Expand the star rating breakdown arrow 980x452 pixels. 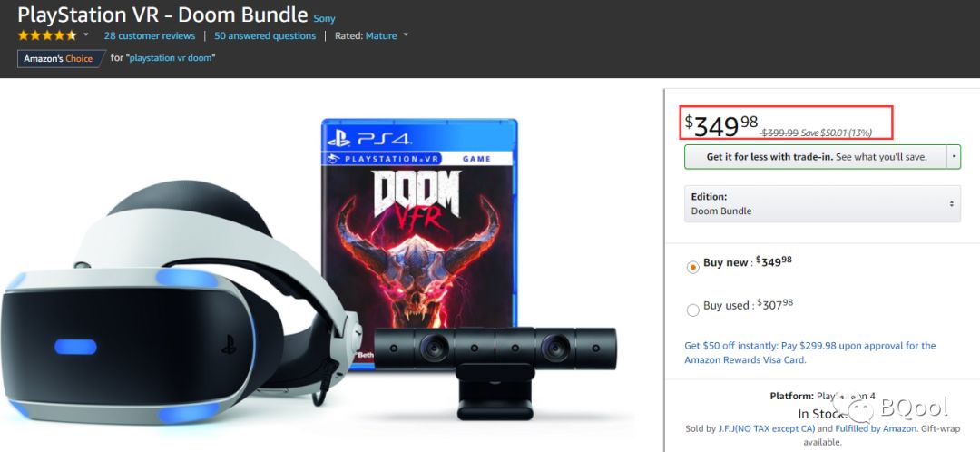86,35
